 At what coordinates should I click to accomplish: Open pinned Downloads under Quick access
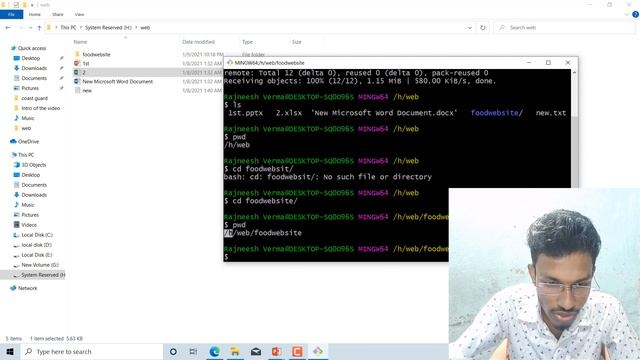pyautogui.click(x=34, y=68)
